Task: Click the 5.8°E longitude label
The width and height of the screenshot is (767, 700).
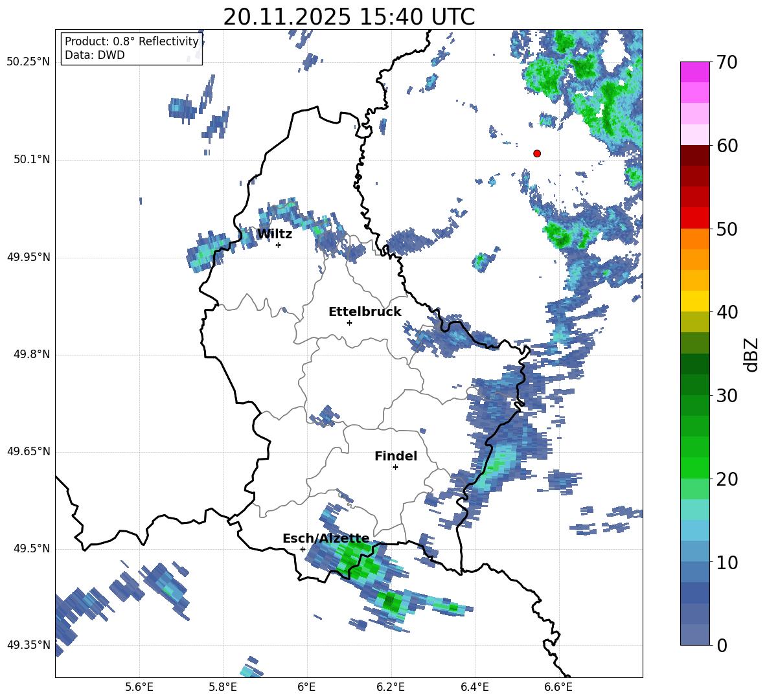Action: pos(223,687)
